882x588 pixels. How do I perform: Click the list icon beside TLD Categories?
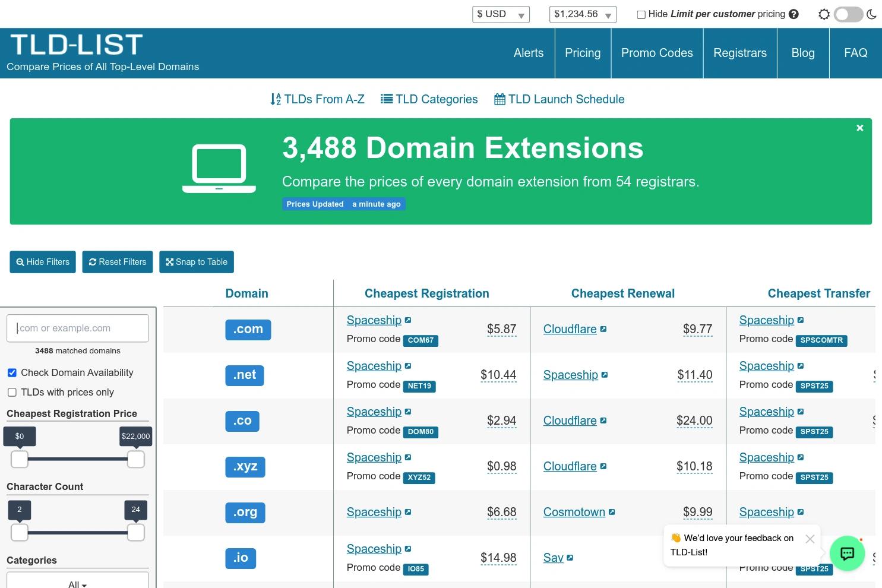(x=386, y=99)
